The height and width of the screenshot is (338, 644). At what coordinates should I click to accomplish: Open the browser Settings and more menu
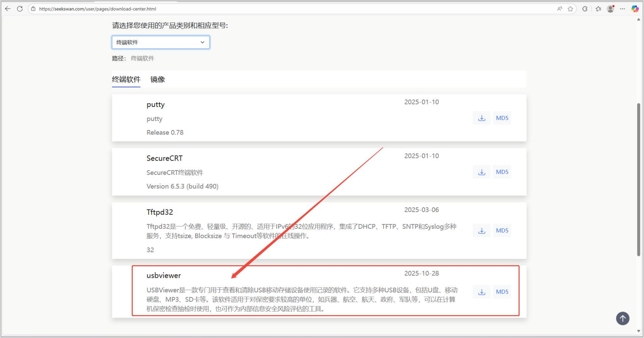point(622,9)
